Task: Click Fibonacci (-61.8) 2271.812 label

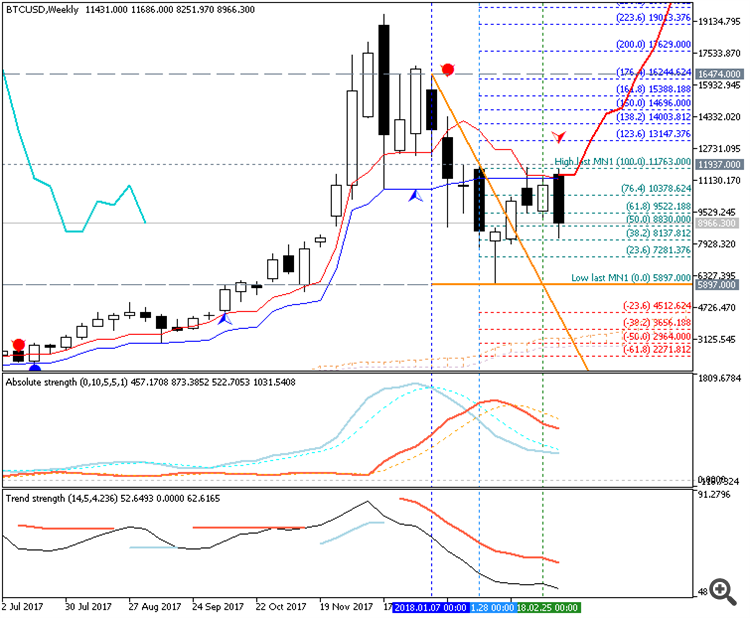Action: coord(657,350)
